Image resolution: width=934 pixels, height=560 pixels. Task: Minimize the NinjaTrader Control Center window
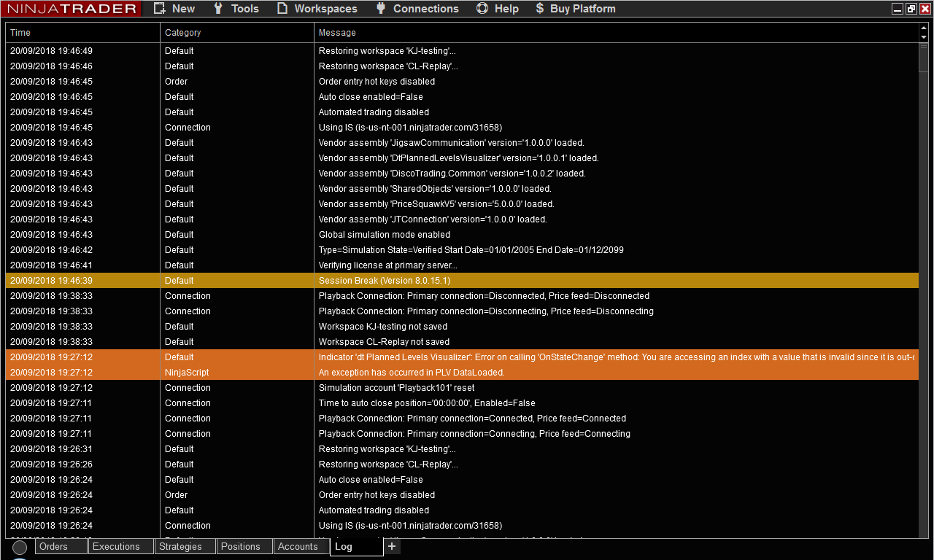(898, 9)
